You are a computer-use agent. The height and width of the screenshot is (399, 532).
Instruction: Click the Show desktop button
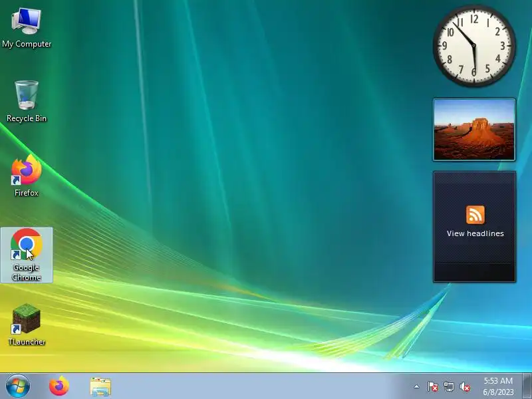click(527, 386)
